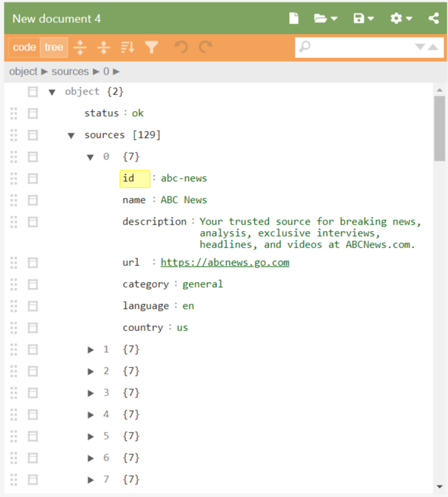Screen dimensions: 448x497
Task: Expand item 1 {7}
Action: pos(91,350)
